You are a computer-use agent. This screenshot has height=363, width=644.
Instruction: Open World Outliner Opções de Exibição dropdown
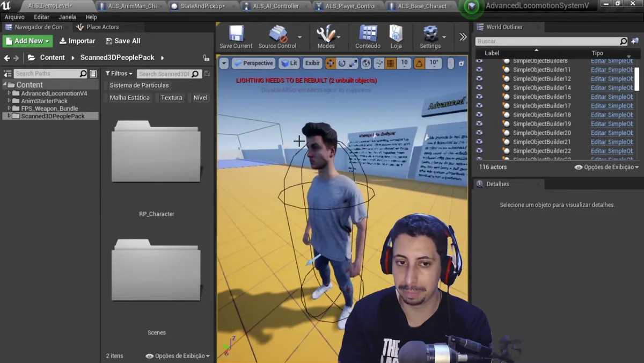(607, 167)
